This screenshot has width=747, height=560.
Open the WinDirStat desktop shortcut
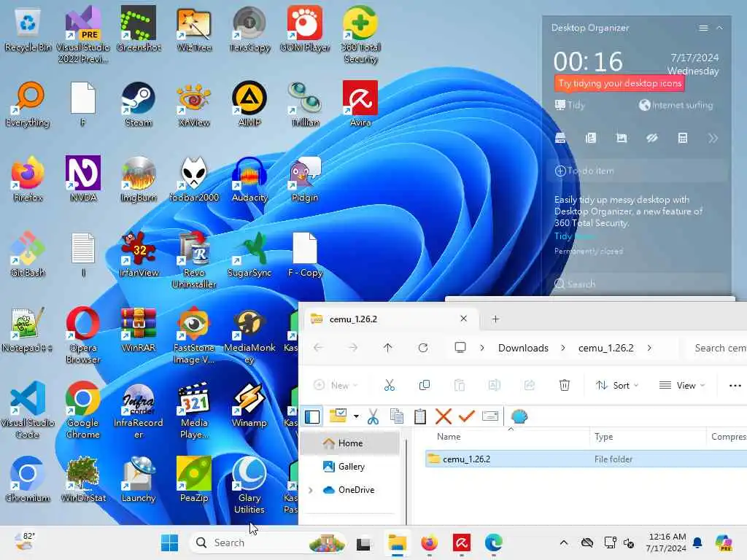pos(83,480)
